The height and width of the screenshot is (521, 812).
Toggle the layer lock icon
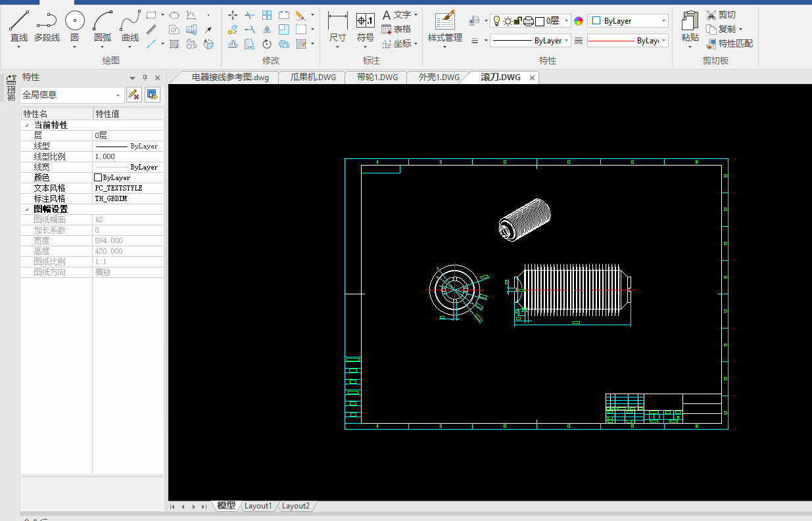pos(517,21)
